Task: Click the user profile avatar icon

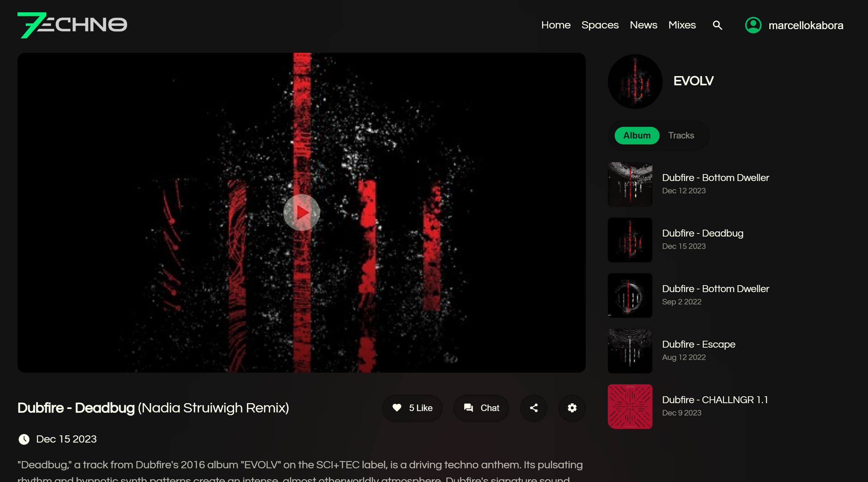Action: tap(753, 25)
